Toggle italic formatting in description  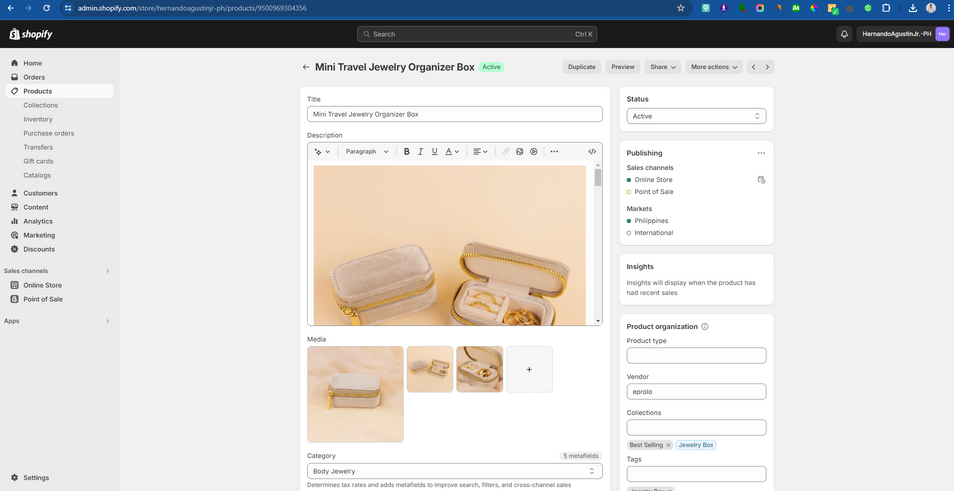420,151
